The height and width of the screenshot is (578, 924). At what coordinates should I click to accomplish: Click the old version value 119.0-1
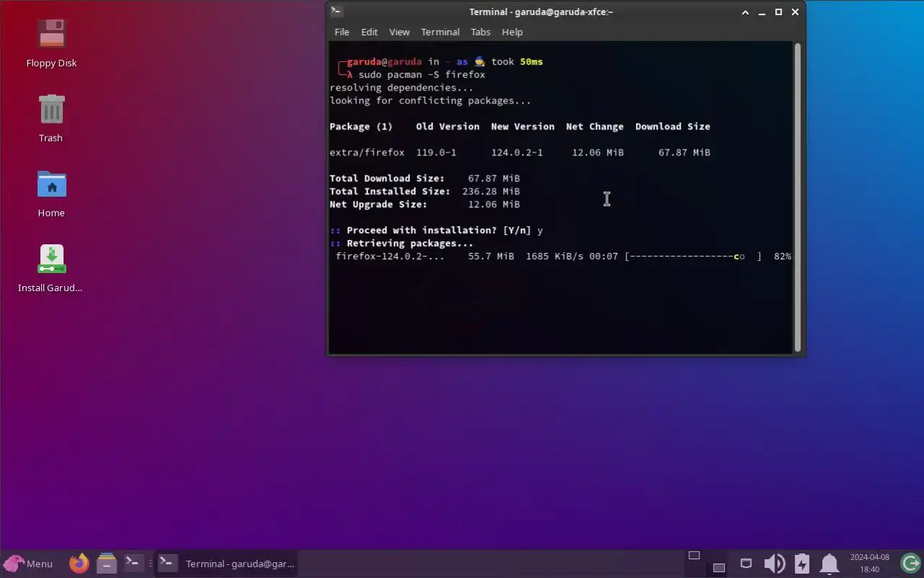click(x=436, y=152)
